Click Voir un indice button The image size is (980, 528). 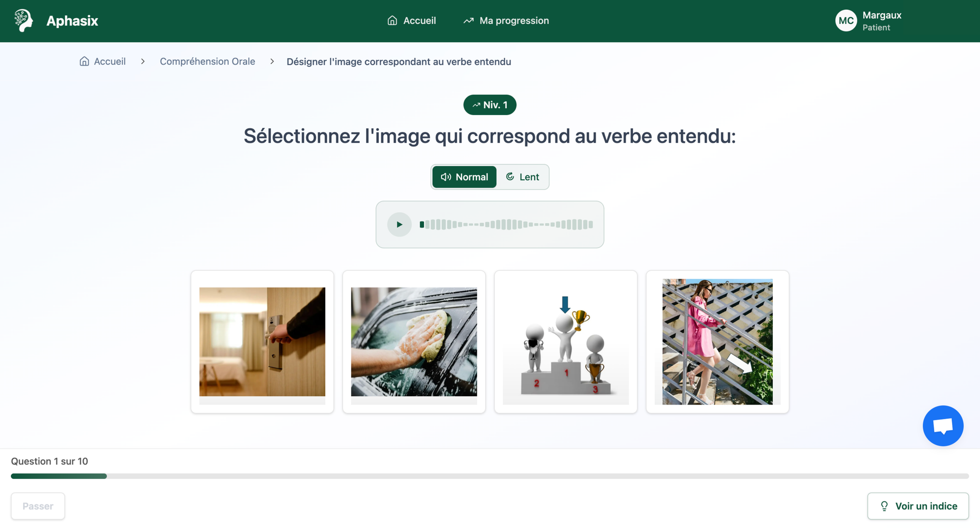[x=918, y=506]
